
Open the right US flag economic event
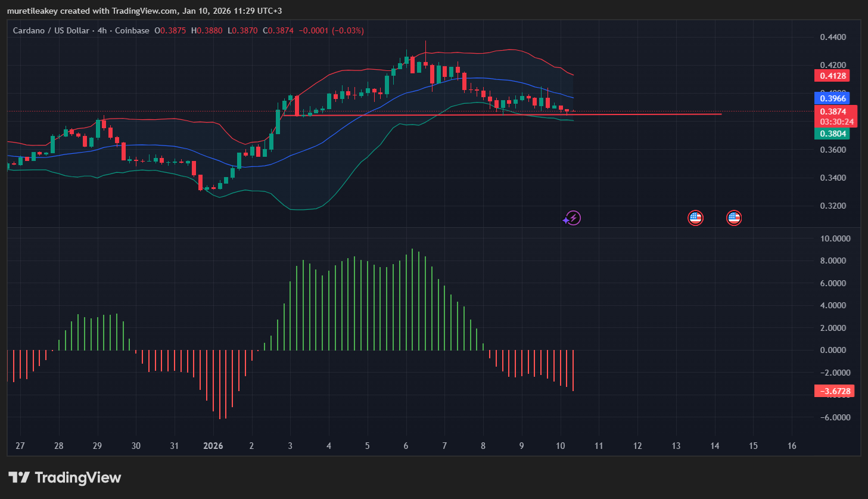(734, 218)
